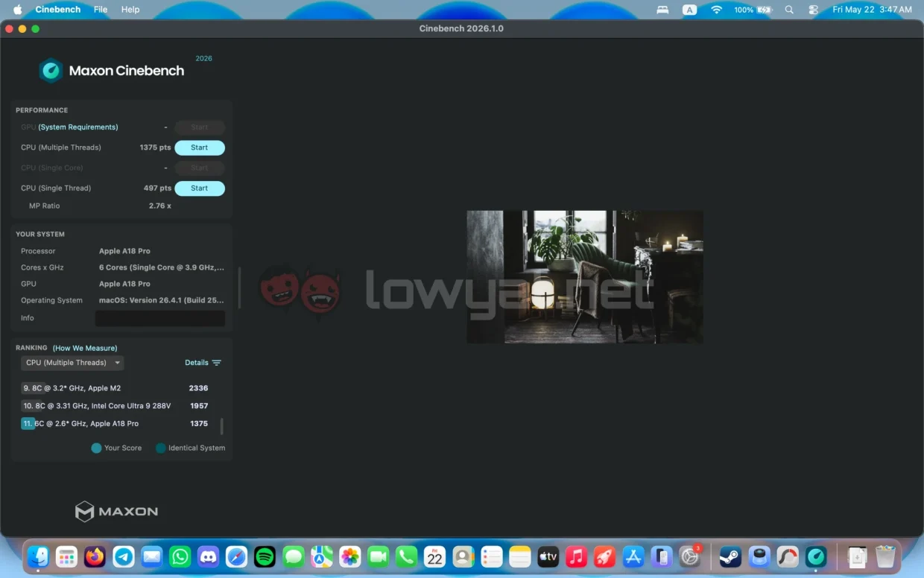Open Music from the Dock
The height and width of the screenshot is (578, 924).
(x=576, y=556)
